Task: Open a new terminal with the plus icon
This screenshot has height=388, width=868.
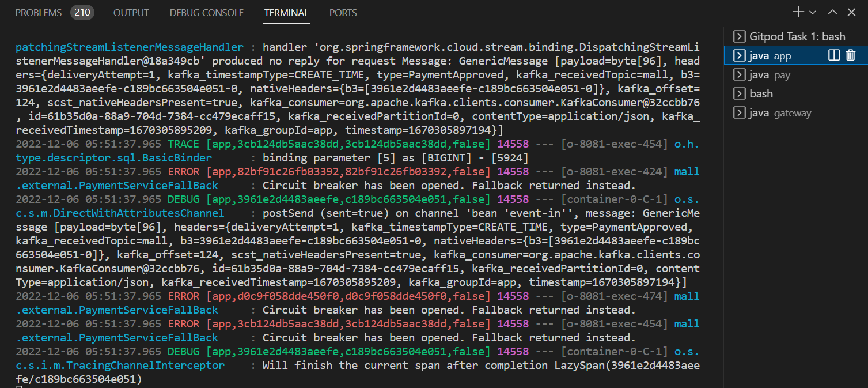Action: [x=798, y=12]
